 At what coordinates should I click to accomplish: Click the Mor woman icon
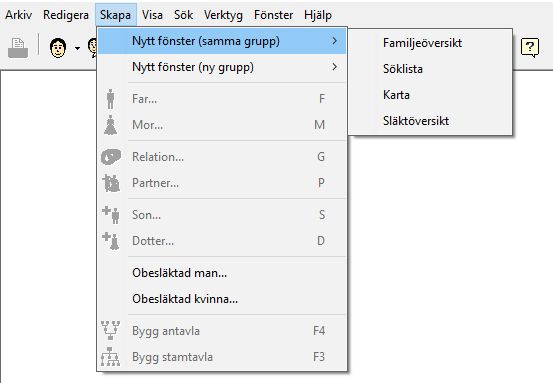110,125
